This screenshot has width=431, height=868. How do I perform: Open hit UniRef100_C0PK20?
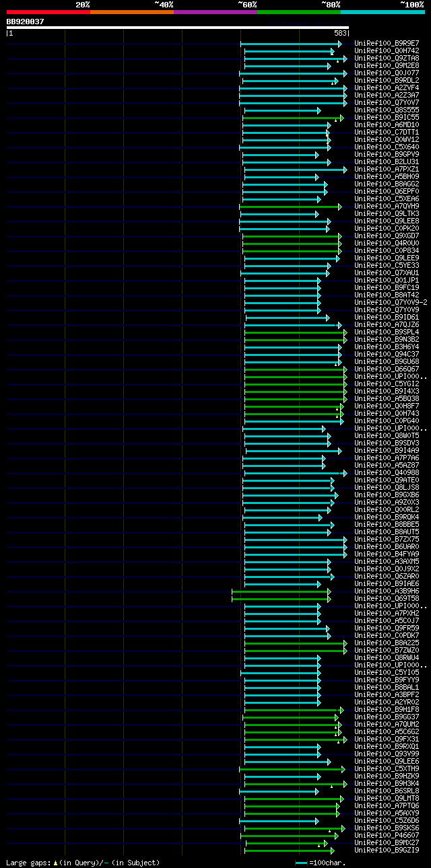point(387,228)
